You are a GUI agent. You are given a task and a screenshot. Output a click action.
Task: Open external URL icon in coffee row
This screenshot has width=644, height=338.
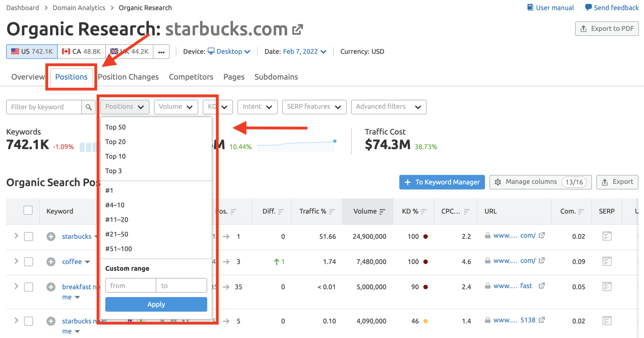tap(542, 261)
